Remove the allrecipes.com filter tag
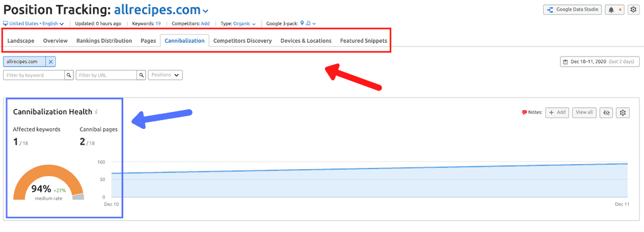Viewport: 644px width, 232px height. [50, 62]
